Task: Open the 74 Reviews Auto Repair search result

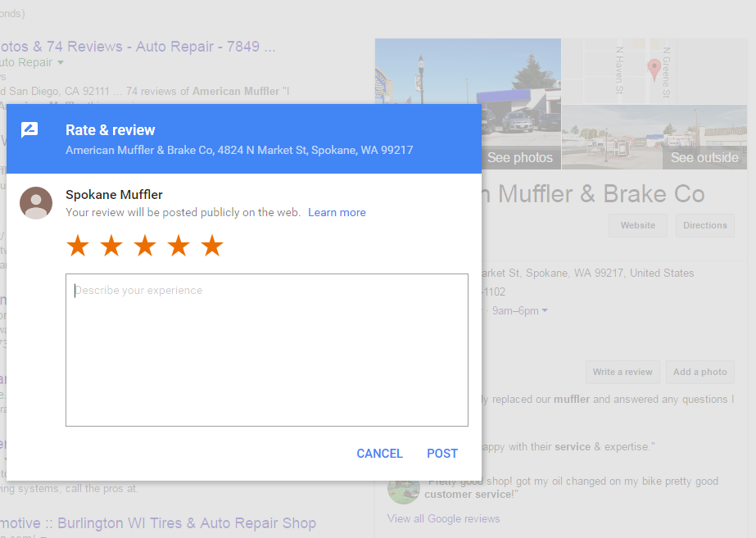Action: [x=138, y=47]
